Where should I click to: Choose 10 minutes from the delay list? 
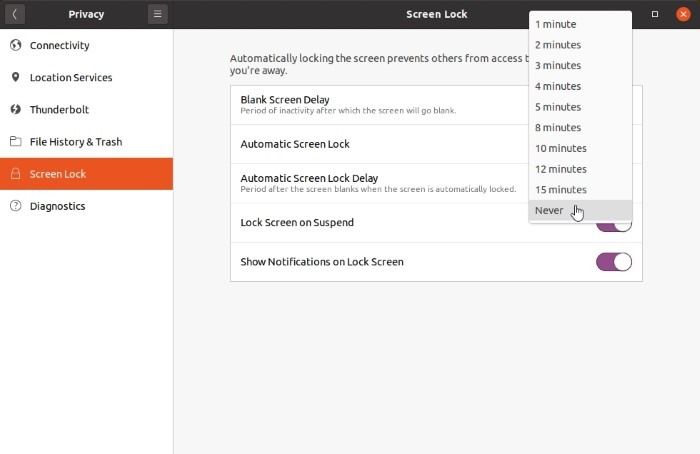click(x=580, y=148)
